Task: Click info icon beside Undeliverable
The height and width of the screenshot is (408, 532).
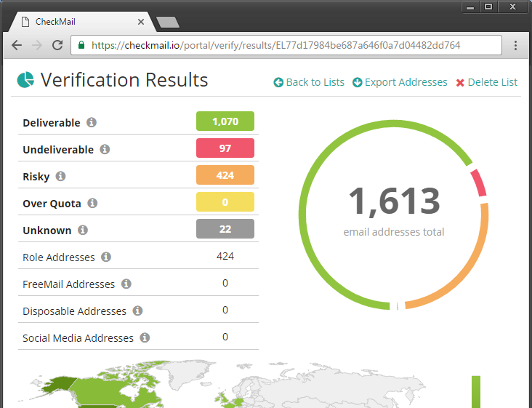Action: point(105,149)
